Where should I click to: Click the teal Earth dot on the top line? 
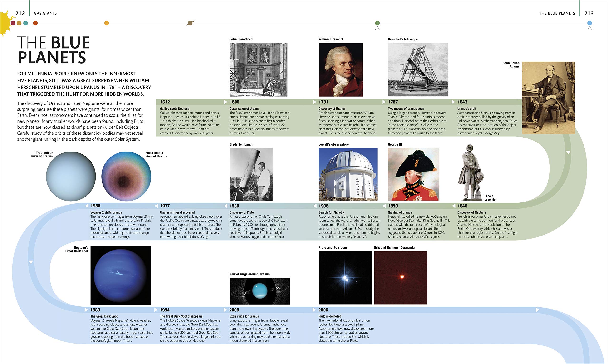pos(25,23)
